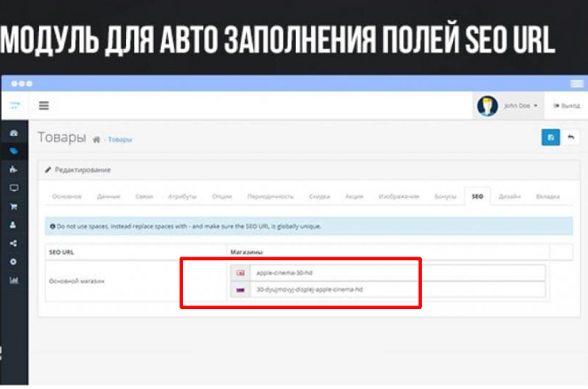Toggle the hamburger menu button
This screenshot has width=588, height=389.
coord(44,106)
